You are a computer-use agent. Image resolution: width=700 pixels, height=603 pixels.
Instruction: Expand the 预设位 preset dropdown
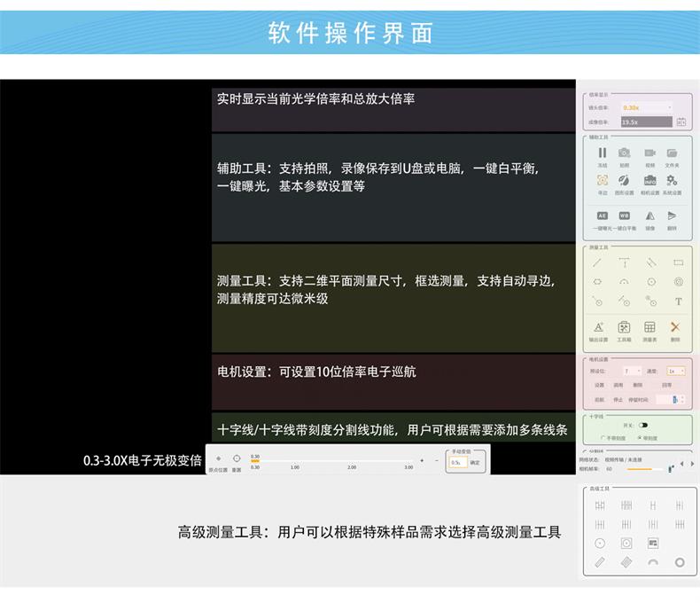[x=633, y=371]
